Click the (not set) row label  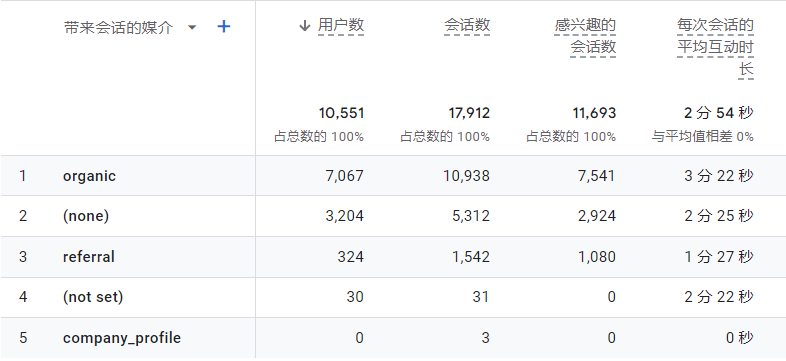pyautogui.click(x=93, y=297)
